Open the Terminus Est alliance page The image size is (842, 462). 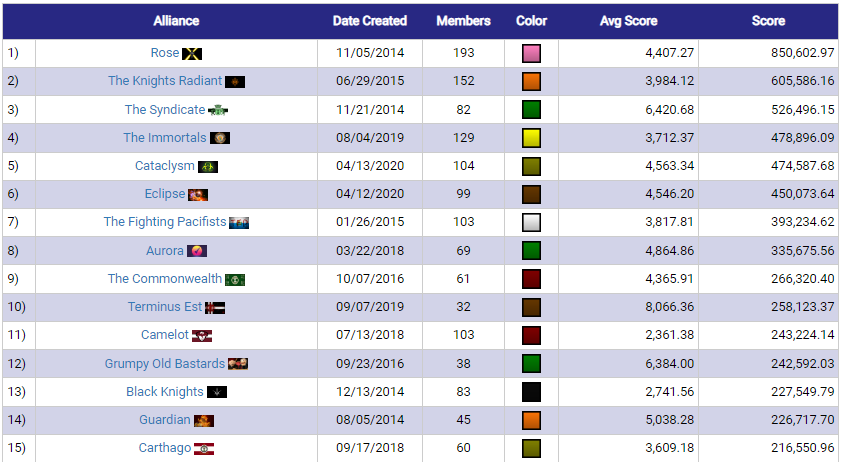click(164, 307)
